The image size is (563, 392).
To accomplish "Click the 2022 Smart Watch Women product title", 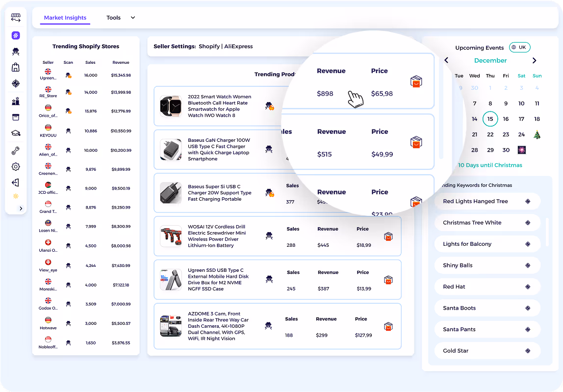I will [x=219, y=106].
